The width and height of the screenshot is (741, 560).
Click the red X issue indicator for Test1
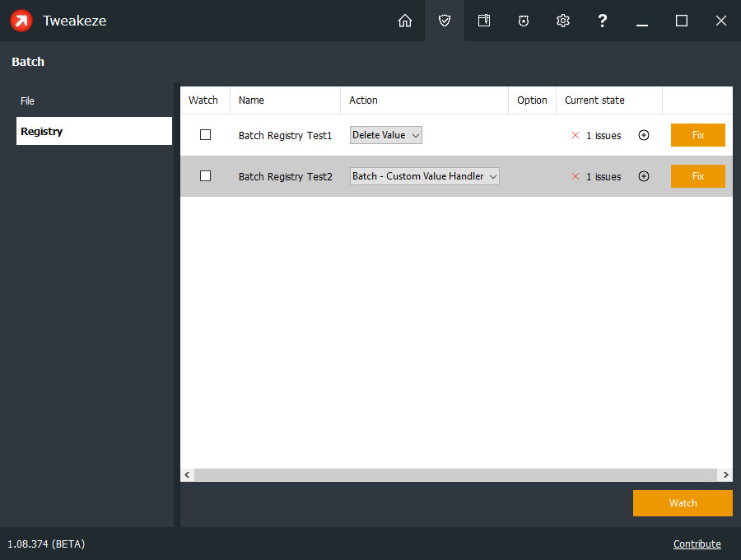point(575,135)
